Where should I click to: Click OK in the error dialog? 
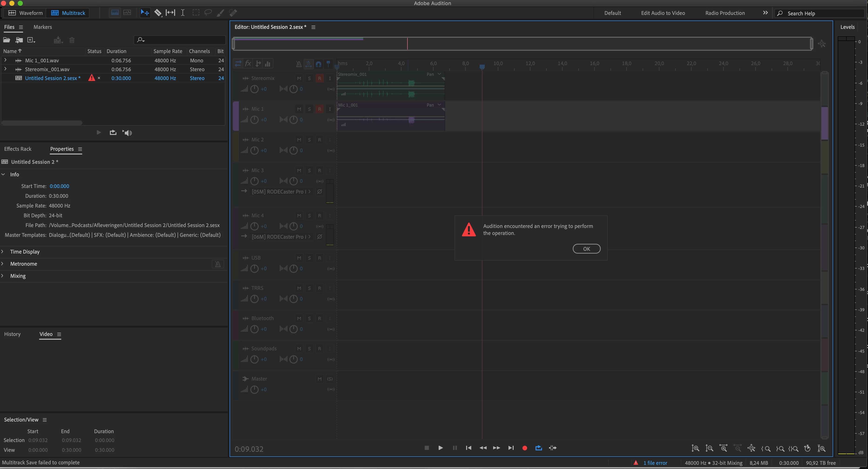coord(586,249)
